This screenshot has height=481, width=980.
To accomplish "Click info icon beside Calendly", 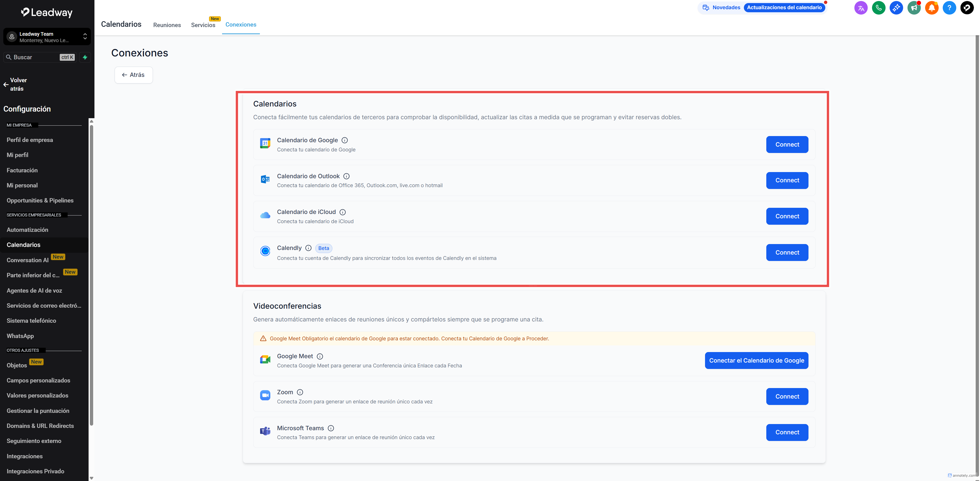I will 309,248.
